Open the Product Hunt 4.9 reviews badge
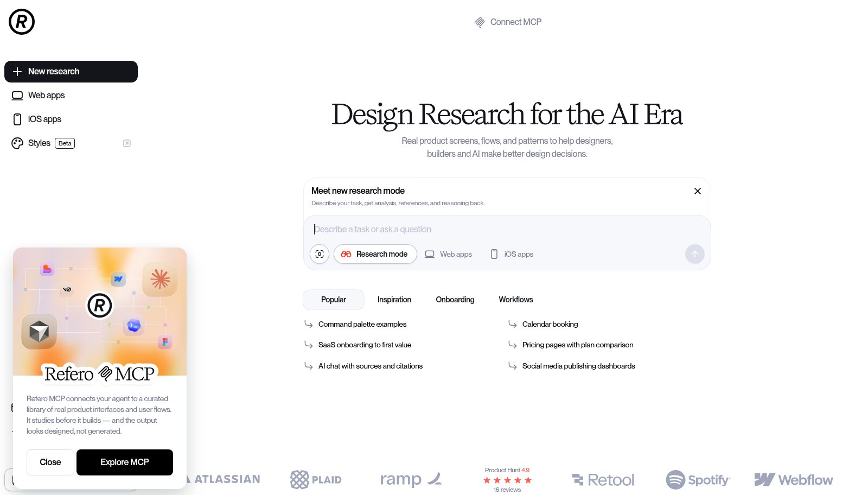The image size is (868, 495). pyautogui.click(x=507, y=480)
